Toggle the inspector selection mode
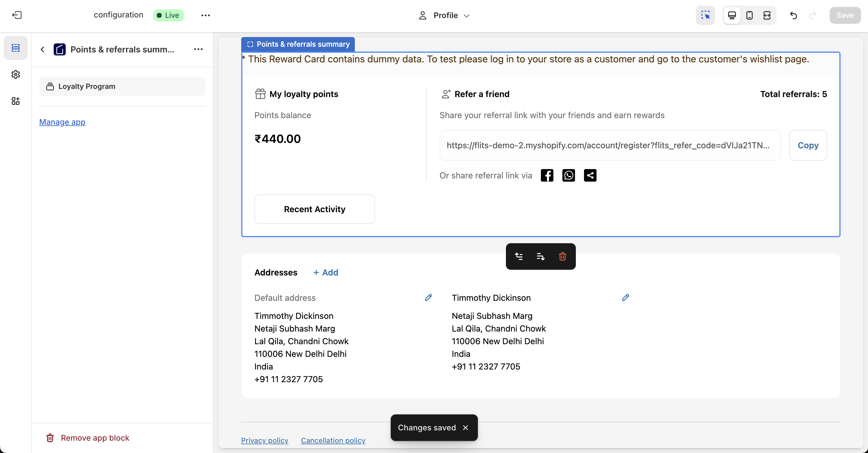This screenshot has width=868, height=453. point(705,15)
